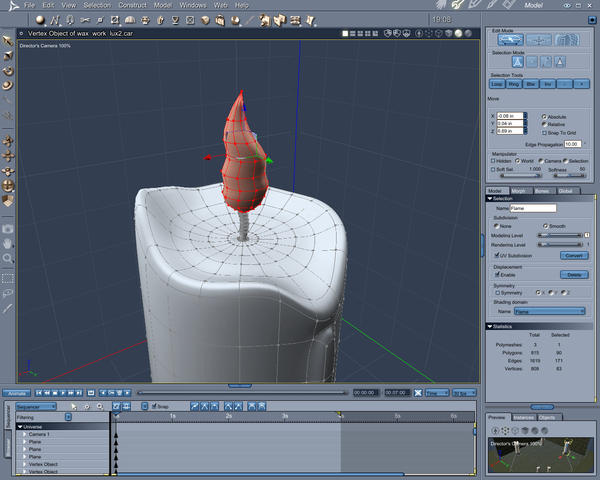The height and width of the screenshot is (480, 600).
Task: Open the Time dropdown near timeline
Action: tap(437, 393)
